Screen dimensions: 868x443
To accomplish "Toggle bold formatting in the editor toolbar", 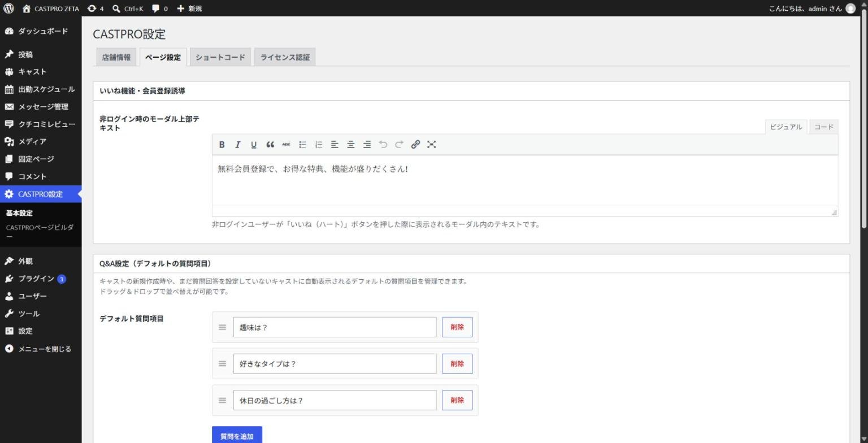I will point(222,145).
